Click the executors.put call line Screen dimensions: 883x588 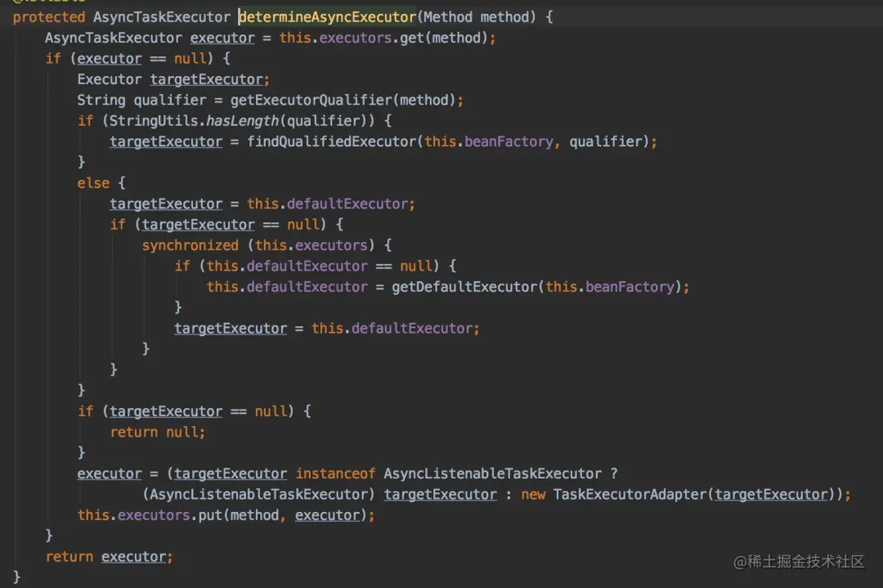pyautogui.click(x=226, y=515)
